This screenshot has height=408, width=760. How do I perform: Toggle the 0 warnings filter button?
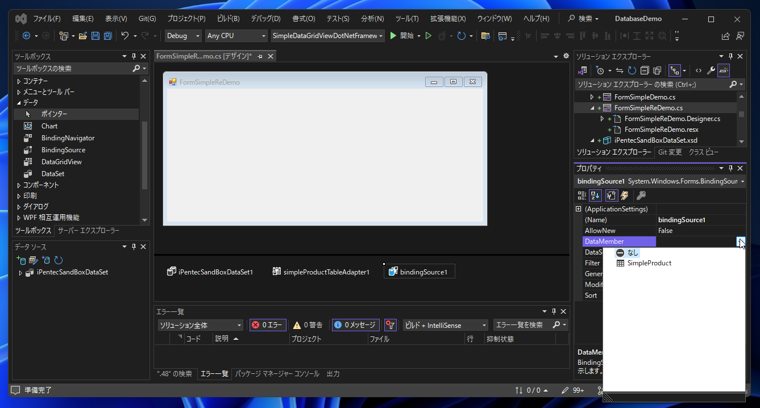tap(308, 325)
